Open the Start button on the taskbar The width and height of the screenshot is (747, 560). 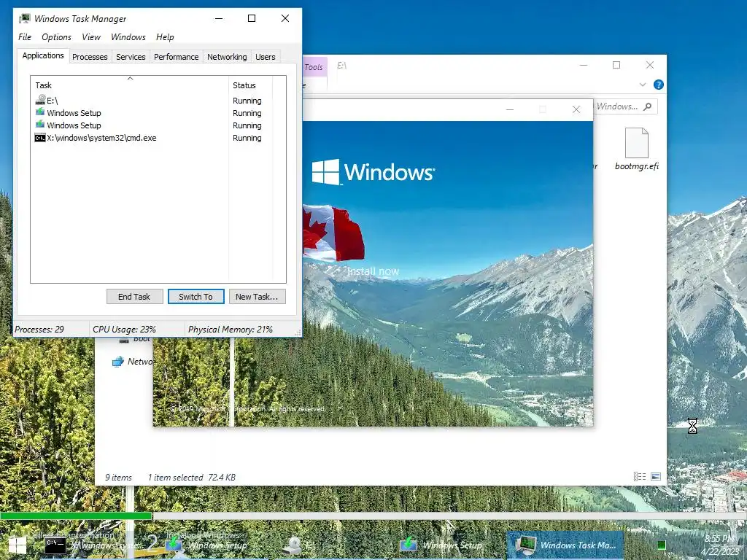pyautogui.click(x=18, y=545)
